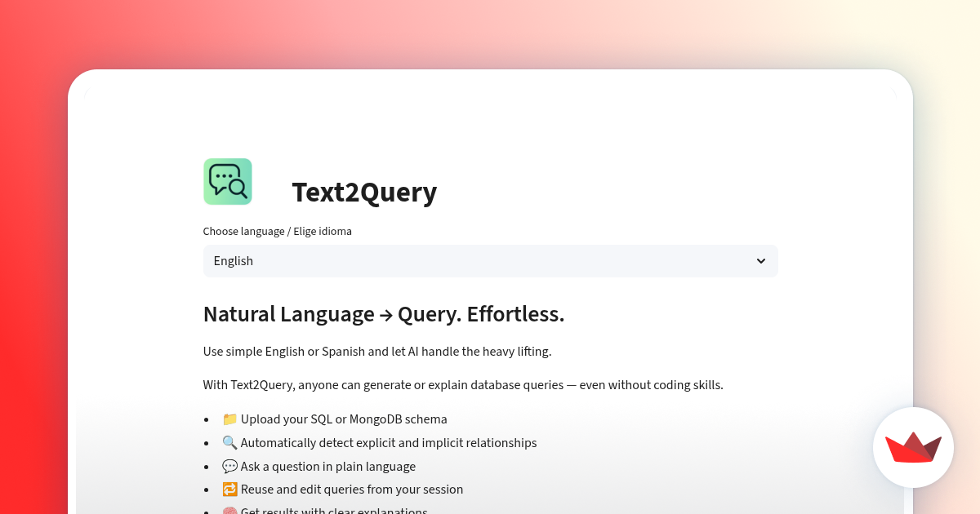Click the Use simple English or Spanish intro line

[378, 351]
